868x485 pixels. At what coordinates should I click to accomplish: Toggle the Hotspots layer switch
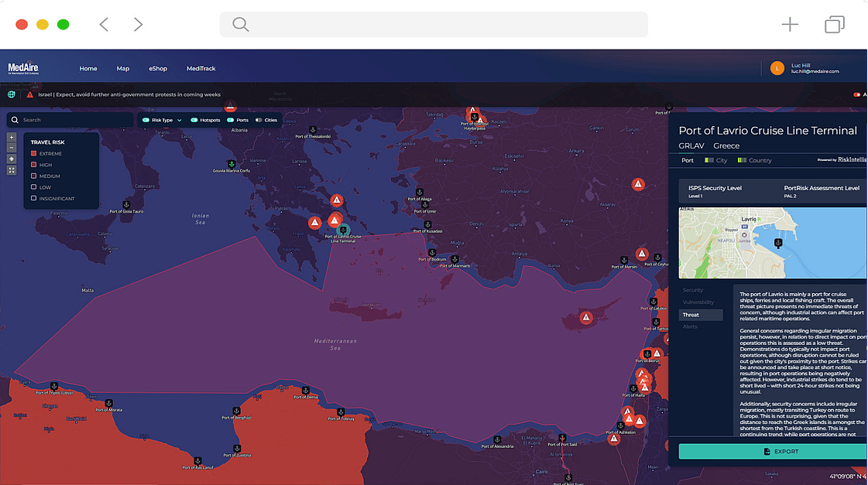pos(194,120)
